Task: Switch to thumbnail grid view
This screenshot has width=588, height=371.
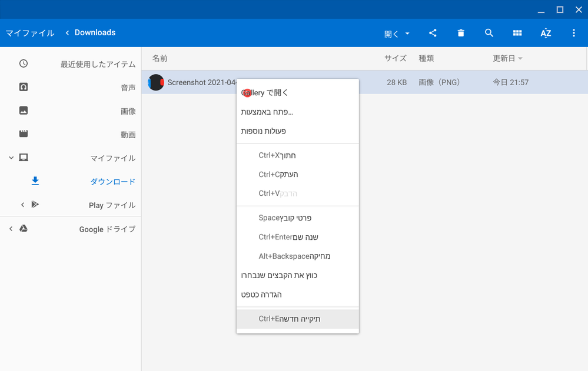Action: coord(517,33)
